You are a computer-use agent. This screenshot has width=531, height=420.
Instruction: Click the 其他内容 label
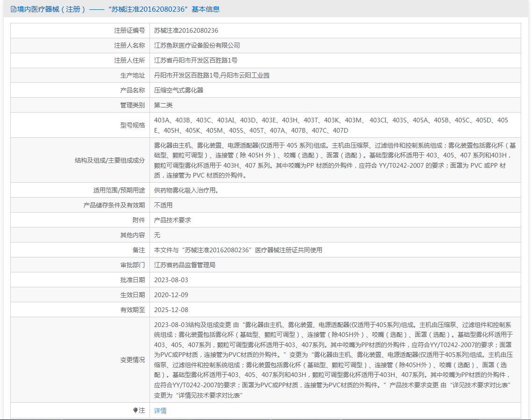coord(133,235)
